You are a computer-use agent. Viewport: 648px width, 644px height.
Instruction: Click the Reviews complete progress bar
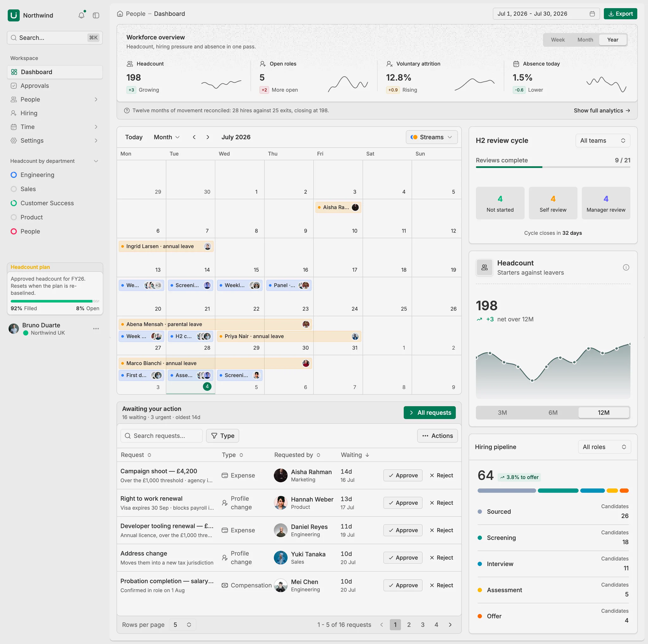tap(553, 167)
